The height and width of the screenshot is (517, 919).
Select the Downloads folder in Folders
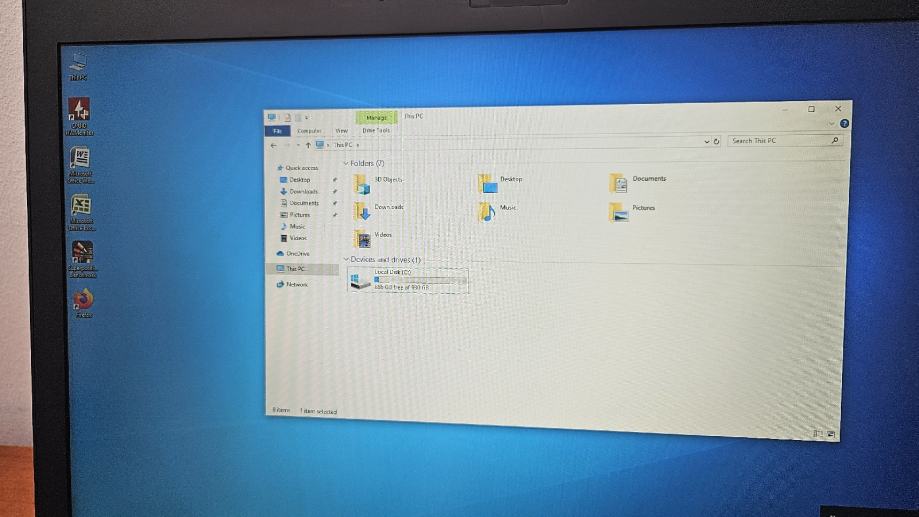tap(379, 212)
